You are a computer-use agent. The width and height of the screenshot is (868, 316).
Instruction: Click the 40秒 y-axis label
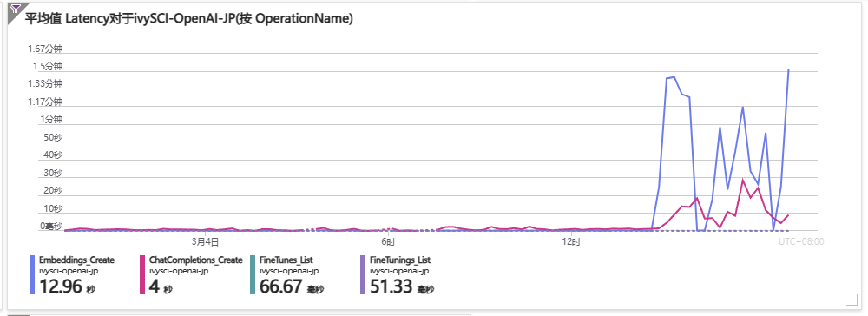[54, 155]
